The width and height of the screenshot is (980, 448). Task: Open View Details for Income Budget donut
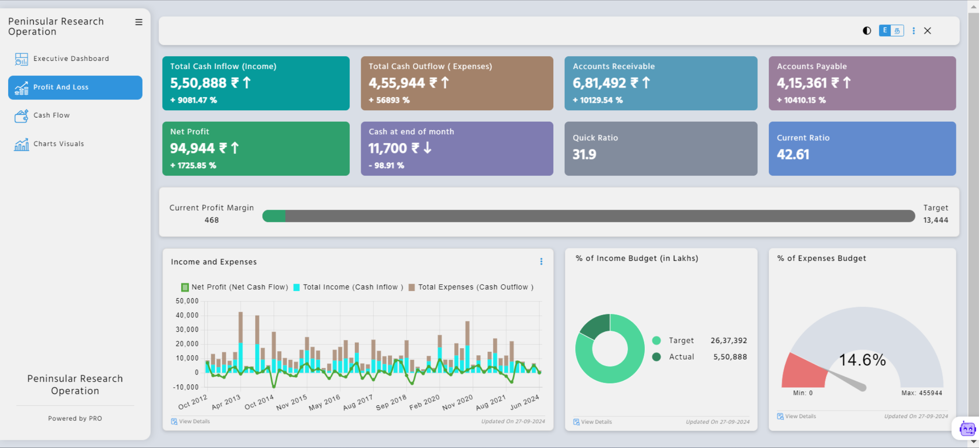click(577, 422)
